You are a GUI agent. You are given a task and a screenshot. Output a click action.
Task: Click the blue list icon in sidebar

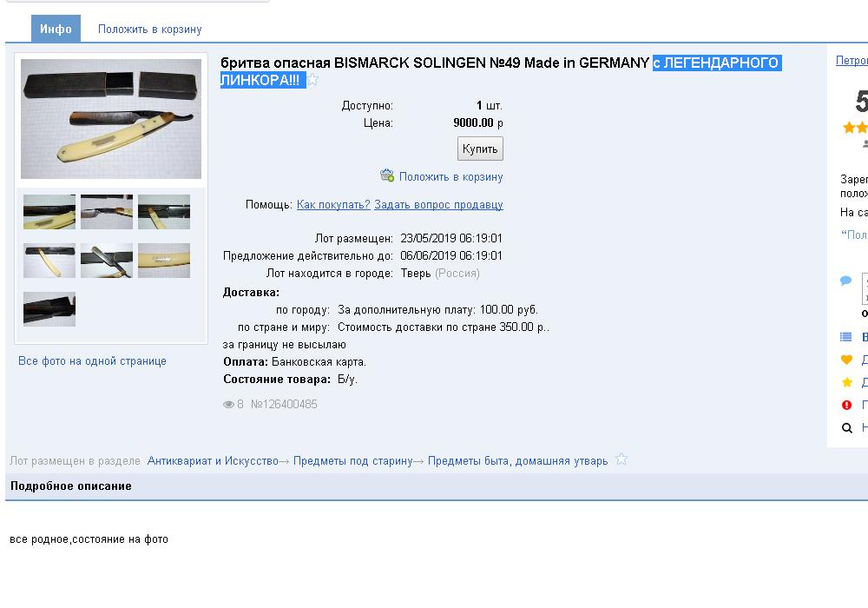[x=846, y=337]
